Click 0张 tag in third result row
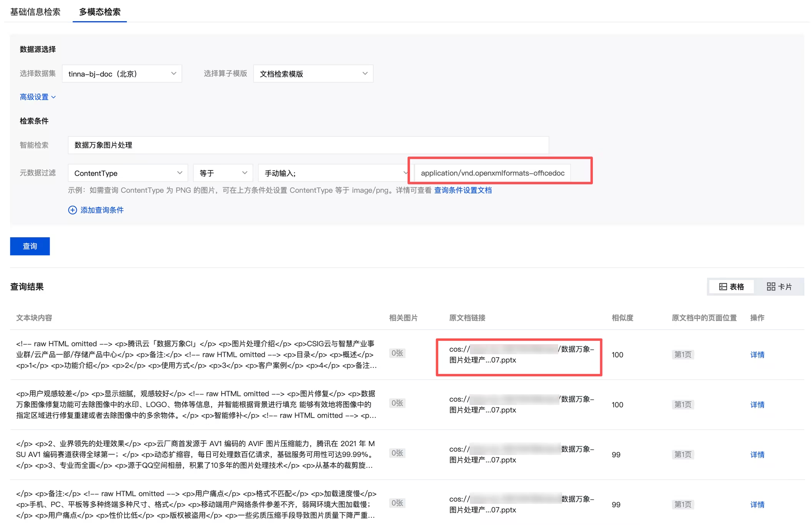The width and height of the screenshot is (812, 525). (397, 453)
